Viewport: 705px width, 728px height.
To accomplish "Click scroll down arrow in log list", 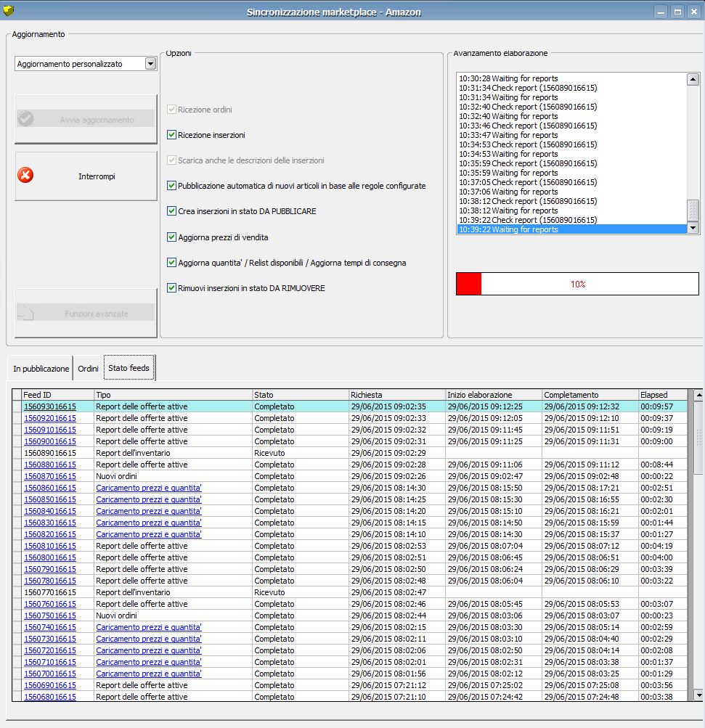I will coord(693,229).
